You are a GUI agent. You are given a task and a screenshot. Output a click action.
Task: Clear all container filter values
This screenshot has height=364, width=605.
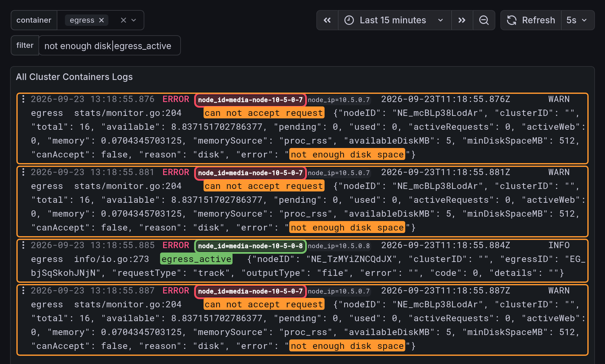[124, 20]
